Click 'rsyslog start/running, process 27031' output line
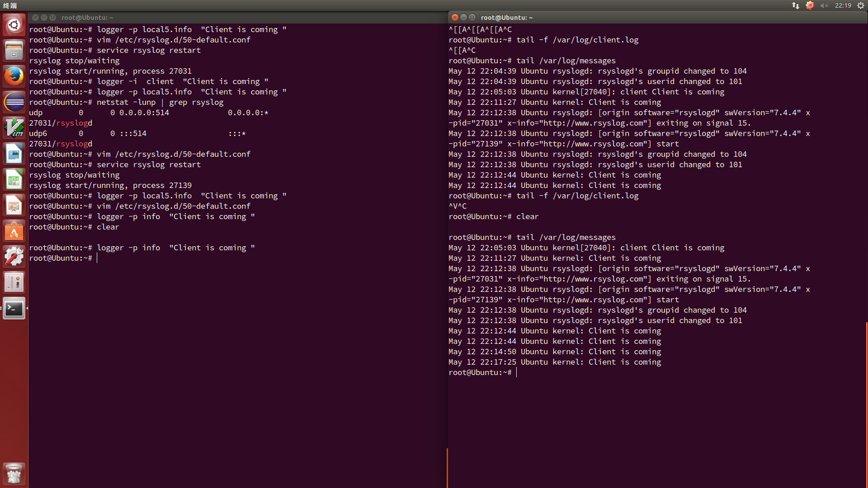The width and height of the screenshot is (868, 488). [110, 71]
